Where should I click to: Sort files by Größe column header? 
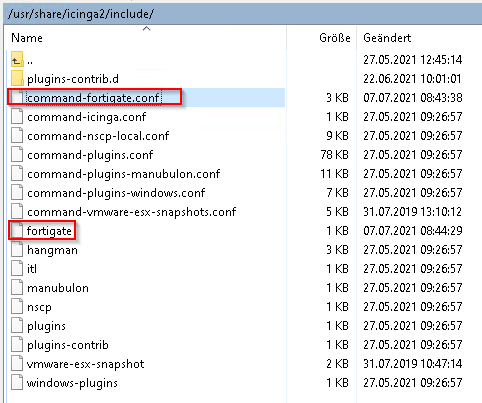click(x=335, y=38)
